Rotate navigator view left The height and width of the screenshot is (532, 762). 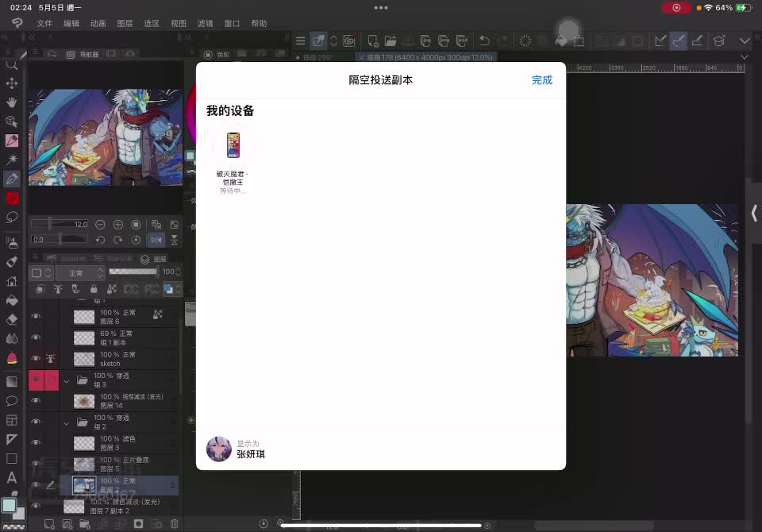point(100,240)
